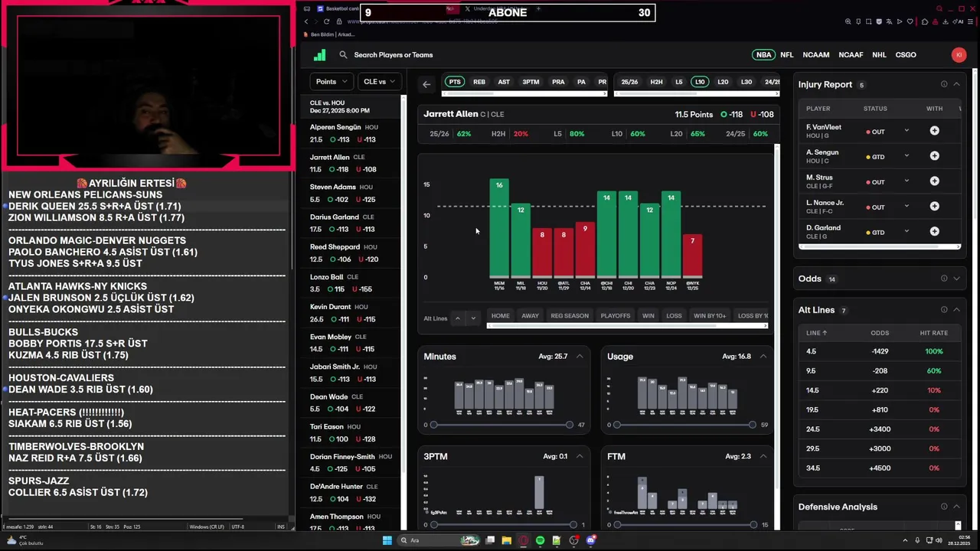This screenshot has height=551, width=980.
Task: Expand F. VanVleet status chevron
Action: pyautogui.click(x=906, y=131)
